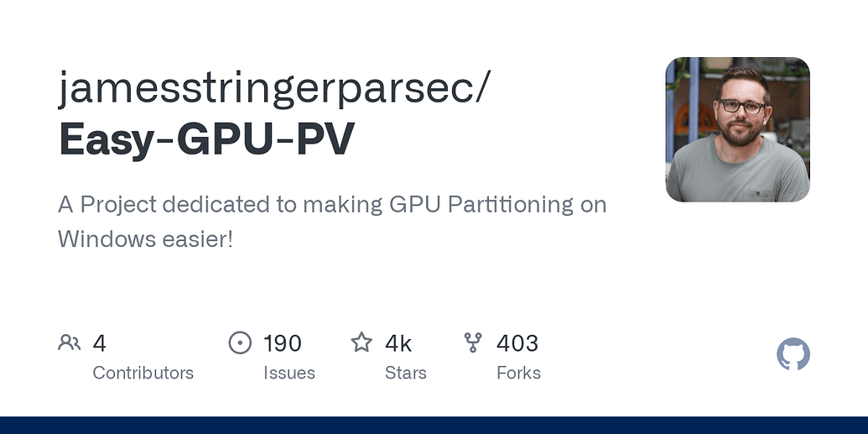Click the contributors people icon

(70, 342)
